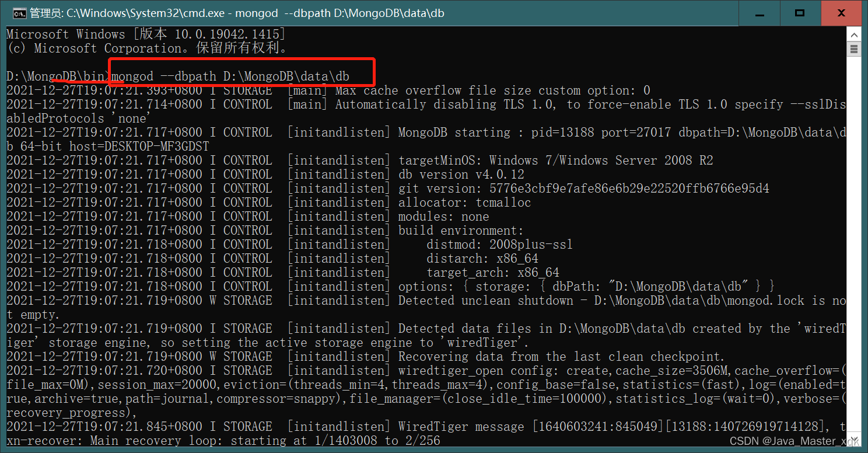Screen dimensions: 868x453
Task: Click the scrollbar down arrow
Action: pyautogui.click(x=854, y=439)
